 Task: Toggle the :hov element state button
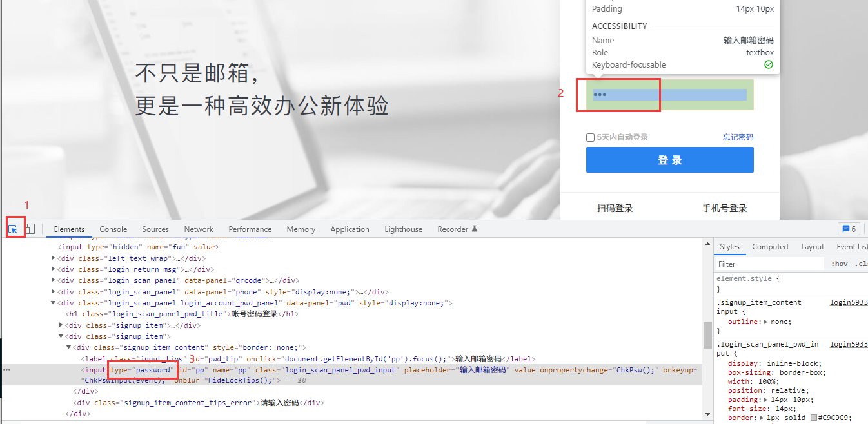click(x=839, y=264)
